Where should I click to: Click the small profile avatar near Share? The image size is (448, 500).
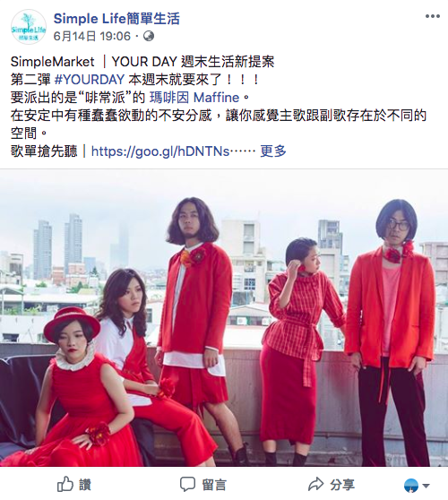point(411,486)
